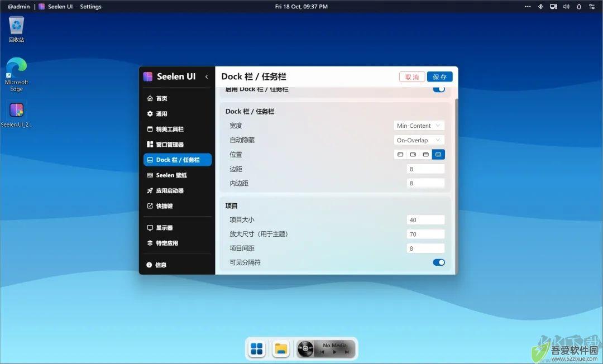The width and height of the screenshot is (603, 364).
Task: Set dock position to bottom icon
Action: (438, 155)
